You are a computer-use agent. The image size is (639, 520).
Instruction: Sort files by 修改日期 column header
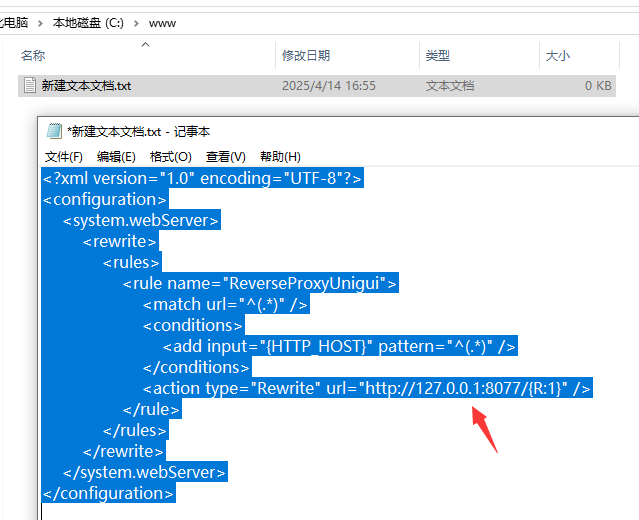306,56
